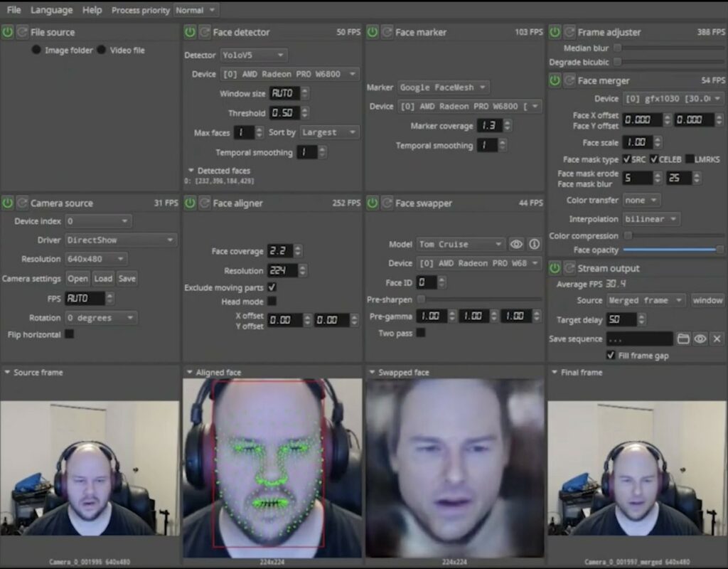728x569 pixels.
Task: Open Sort by Largest dropdown
Action: pos(329,132)
